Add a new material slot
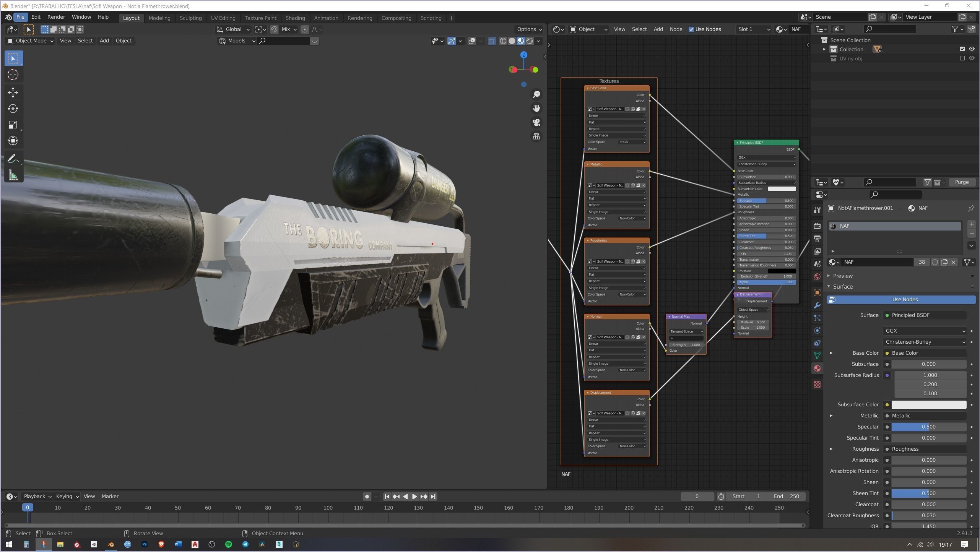The height and width of the screenshot is (552, 980). coord(971,224)
